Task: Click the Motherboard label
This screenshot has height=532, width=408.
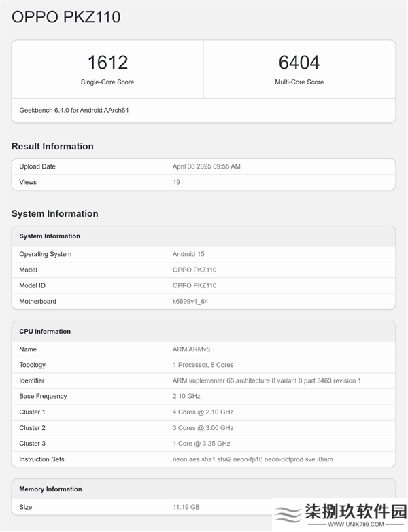Action: coord(37,301)
